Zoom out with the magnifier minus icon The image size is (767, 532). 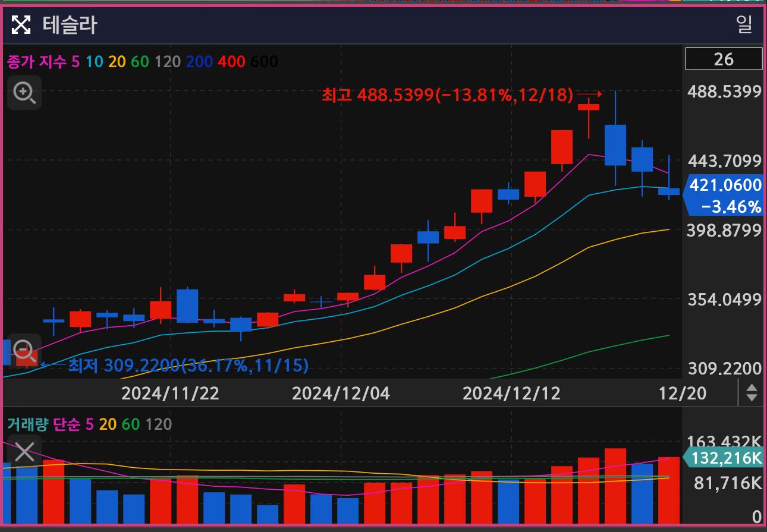coord(24,350)
